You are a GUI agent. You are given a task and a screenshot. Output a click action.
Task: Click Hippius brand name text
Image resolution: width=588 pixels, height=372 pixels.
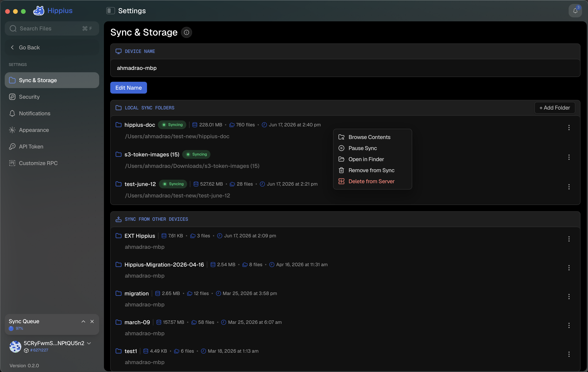[x=60, y=10]
